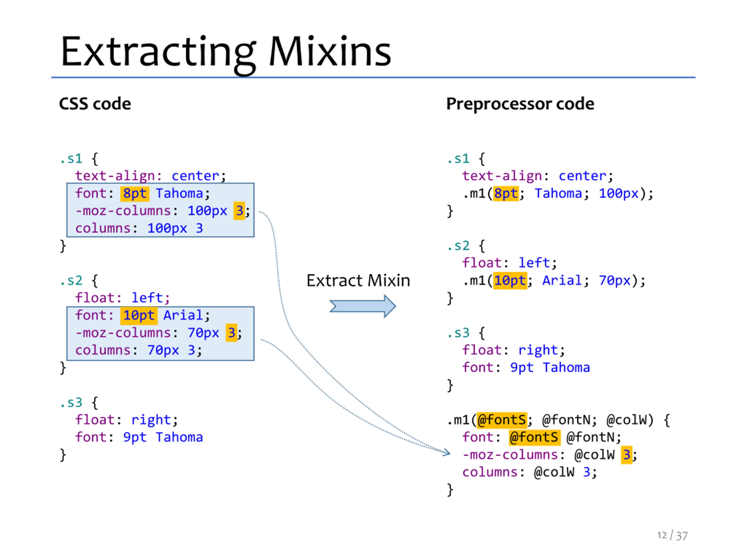This screenshot has width=747, height=560.
Task: Click 'font: 9pt Tahoma' in the Preprocessor code column
Action: [x=526, y=367]
